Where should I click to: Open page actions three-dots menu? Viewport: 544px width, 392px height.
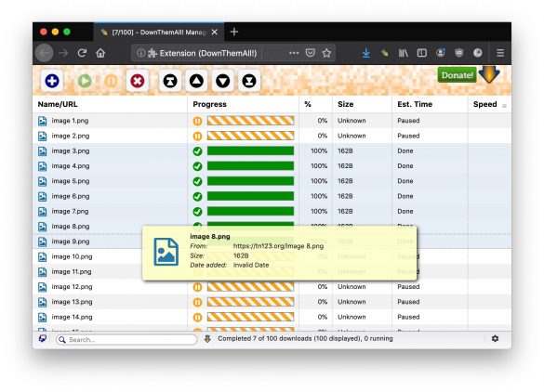click(294, 53)
